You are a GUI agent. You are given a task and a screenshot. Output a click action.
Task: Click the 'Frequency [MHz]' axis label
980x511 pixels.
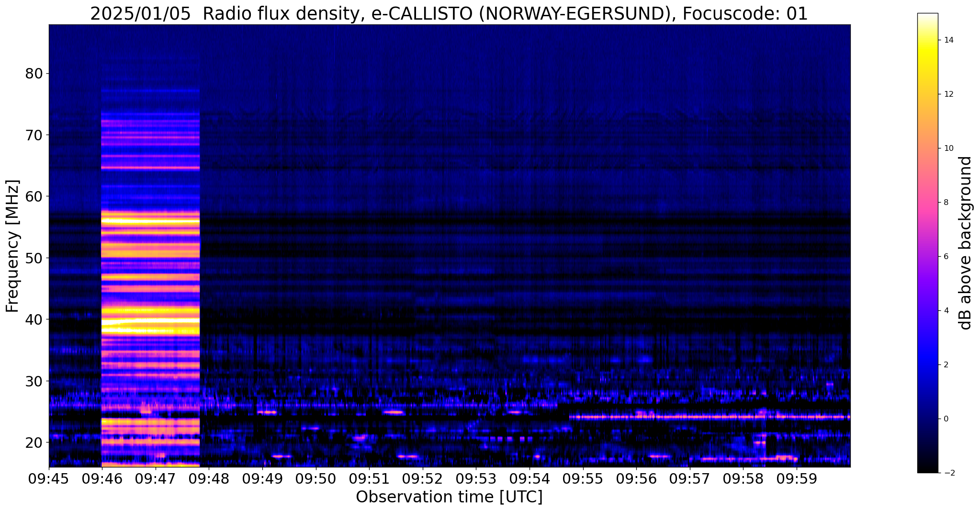pyautogui.click(x=12, y=246)
